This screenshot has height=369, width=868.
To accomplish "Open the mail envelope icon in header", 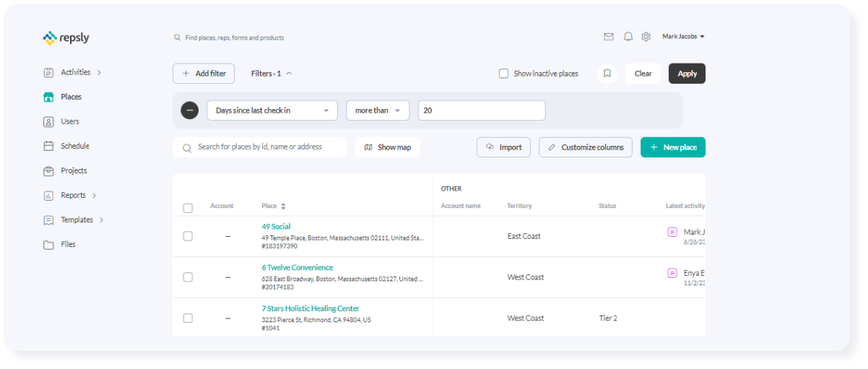I will point(609,37).
